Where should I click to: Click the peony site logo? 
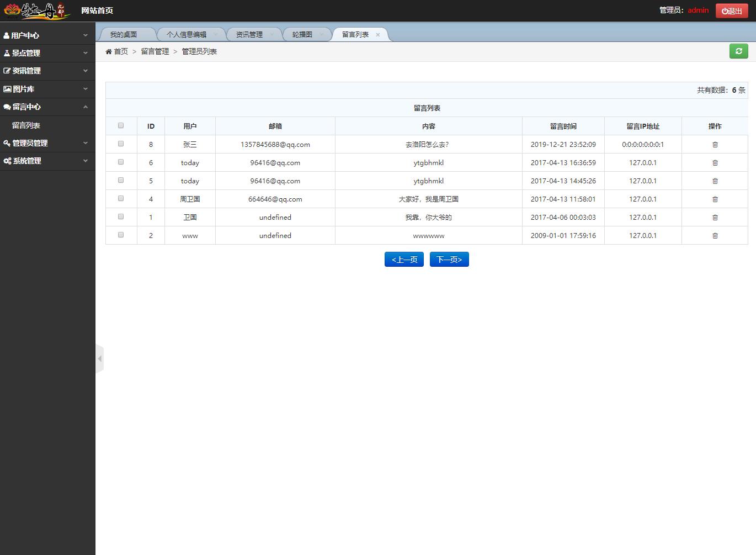36,10
